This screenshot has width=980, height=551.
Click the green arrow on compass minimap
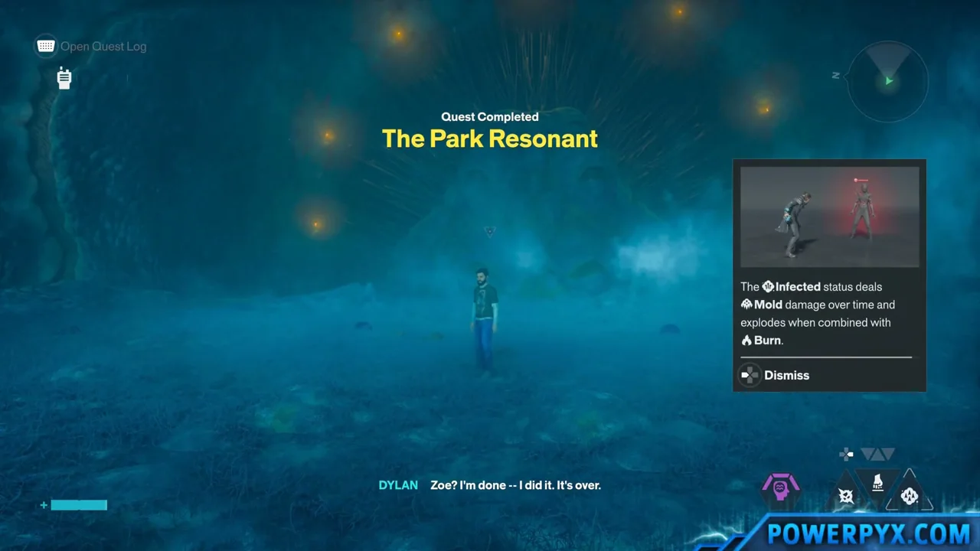click(889, 80)
